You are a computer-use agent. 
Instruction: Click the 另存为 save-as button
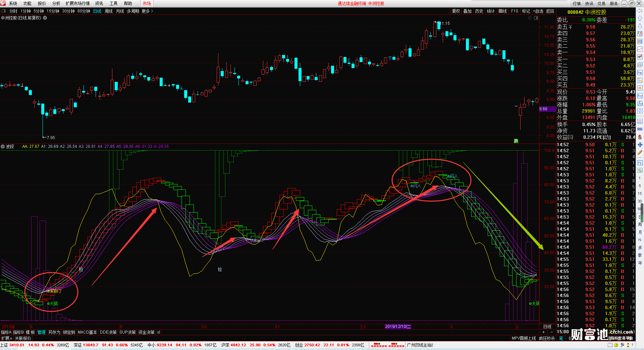tap(54, 332)
